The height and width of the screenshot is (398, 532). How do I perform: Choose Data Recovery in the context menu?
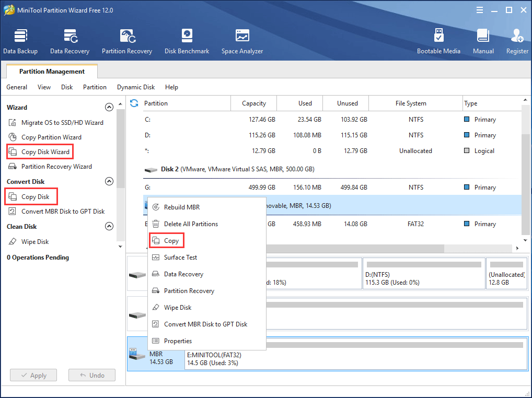207,274
